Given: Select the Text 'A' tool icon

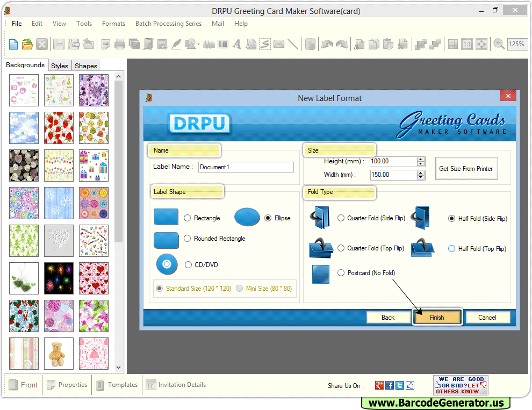Looking at the screenshot, I should (x=237, y=44).
